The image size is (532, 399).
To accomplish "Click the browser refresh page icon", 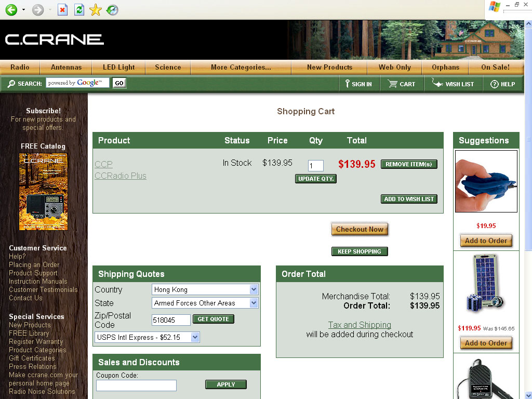I will [79, 10].
